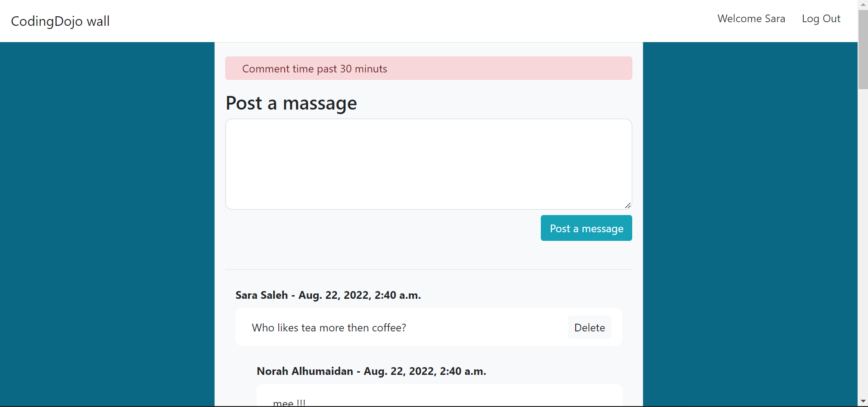Viewport: 868px width, 407px height.
Task: Click the scrollbar up arrow
Action: (863, 4)
